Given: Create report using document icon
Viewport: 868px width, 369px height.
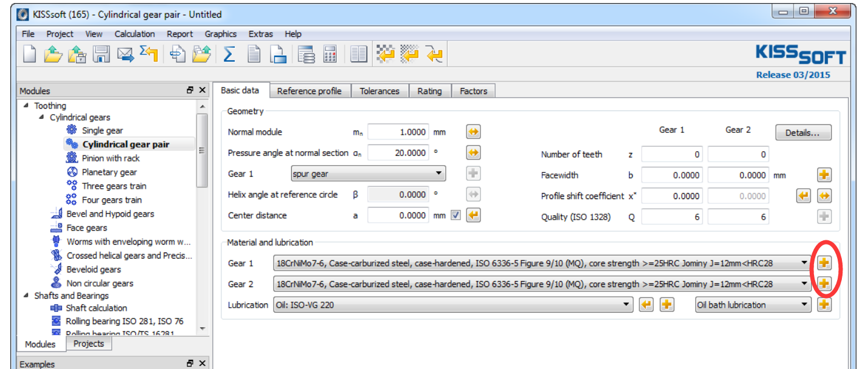Looking at the screenshot, I should click(x=254, y=55).
